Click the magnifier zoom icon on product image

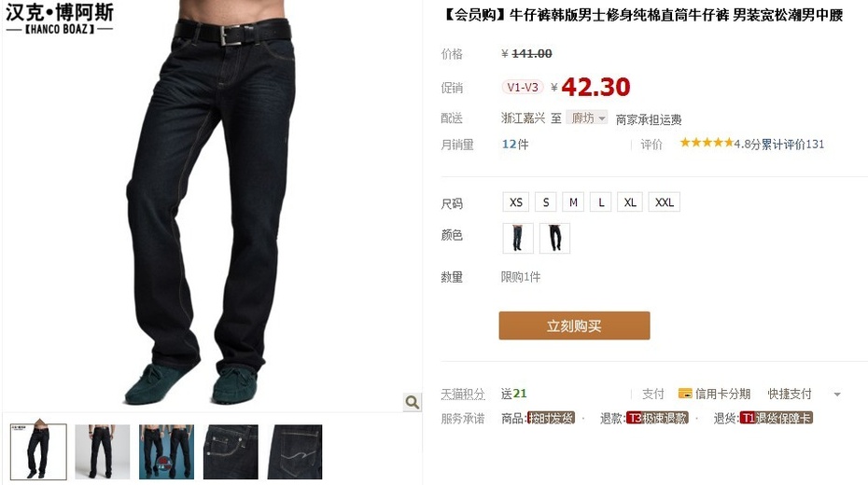coord(412,402)
